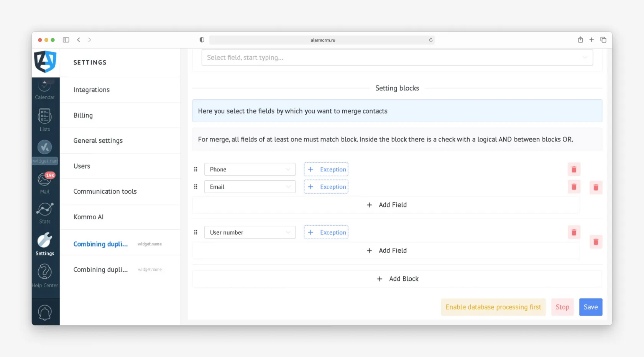The width and height of the screenshot is (644, 357).
Task: Delete the User number field row
Action: pyautogui.click(x=574, y=232)
